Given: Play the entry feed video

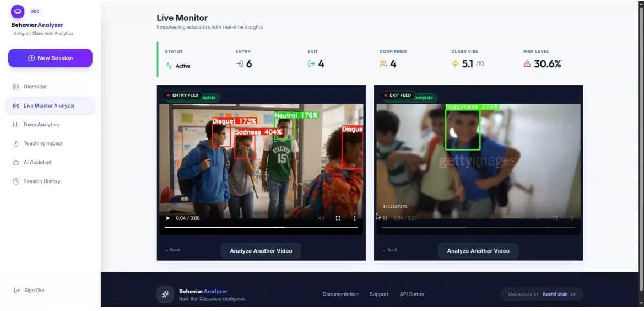Looking at the screenshot, I should tap(167, 218).
